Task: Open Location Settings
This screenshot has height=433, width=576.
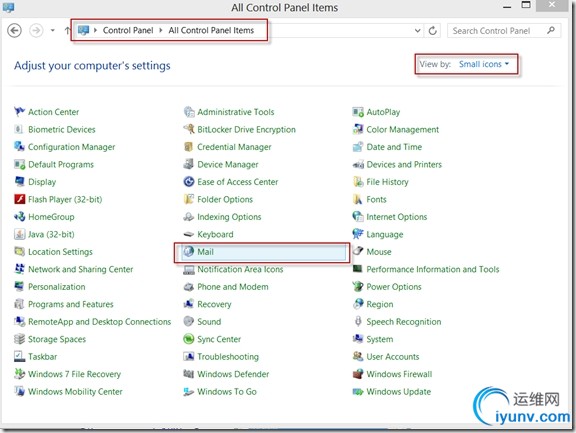Action: click(x=60, y=252)
